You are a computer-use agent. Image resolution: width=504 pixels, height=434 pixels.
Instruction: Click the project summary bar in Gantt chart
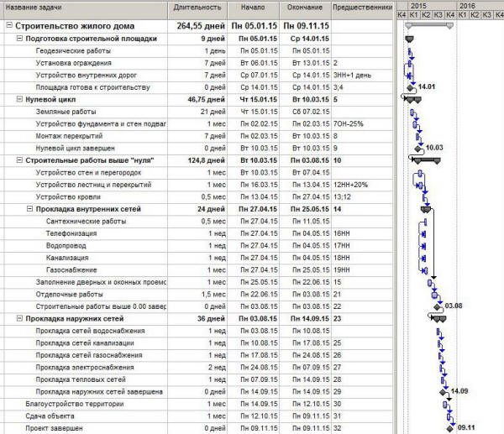point(429,25)
